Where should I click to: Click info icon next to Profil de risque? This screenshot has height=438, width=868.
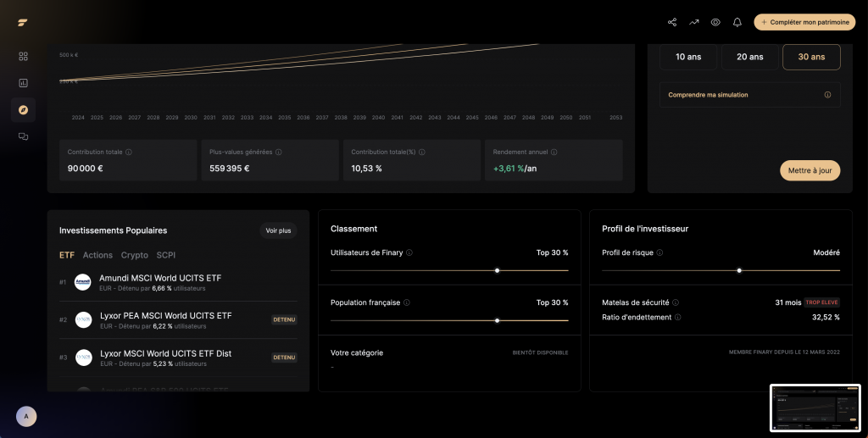[659, 252]
